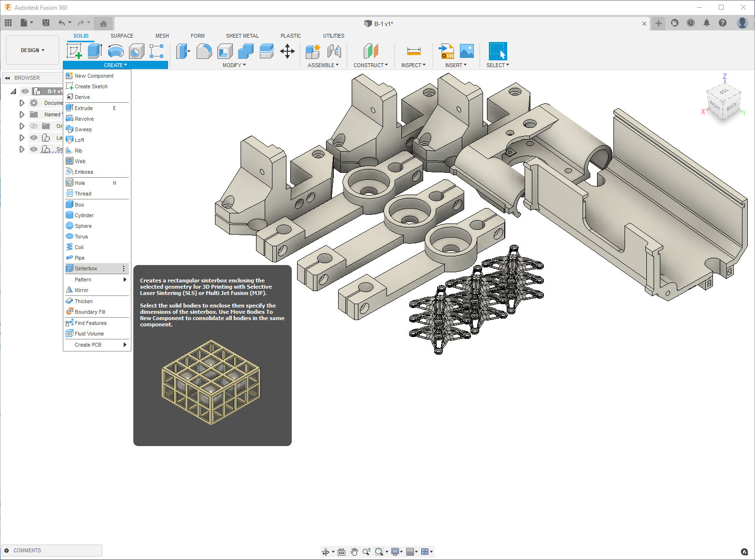Close the B-1 v1 document tab
755x560 pixels.
(x=644, y=23)
